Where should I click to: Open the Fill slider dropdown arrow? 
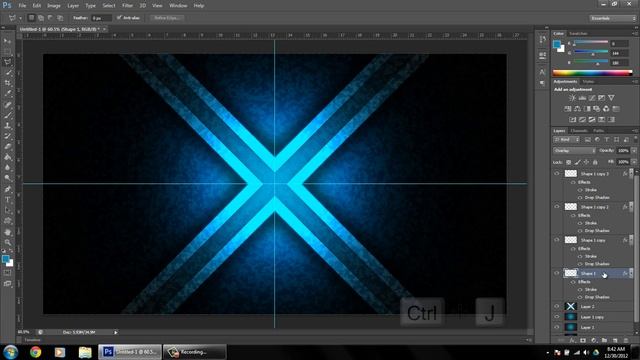pyautogui.click(x=634, y=162)
